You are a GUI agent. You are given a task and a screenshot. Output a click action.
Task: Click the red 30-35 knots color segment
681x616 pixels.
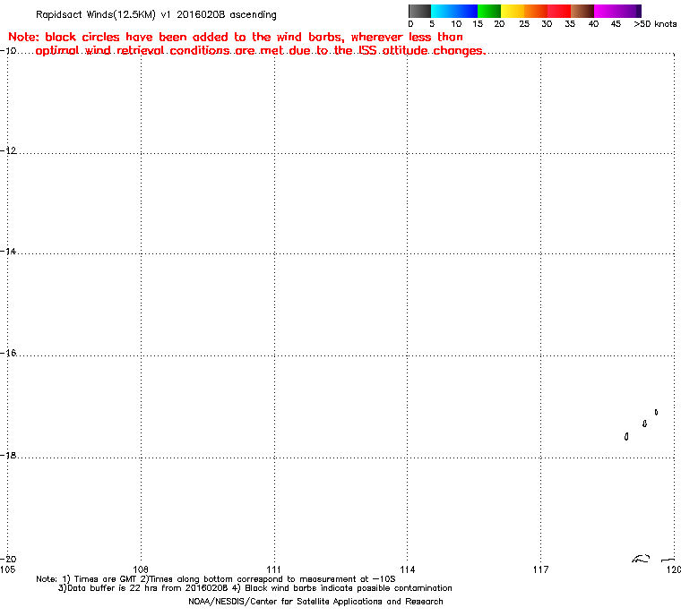click(x=559, y=11)
